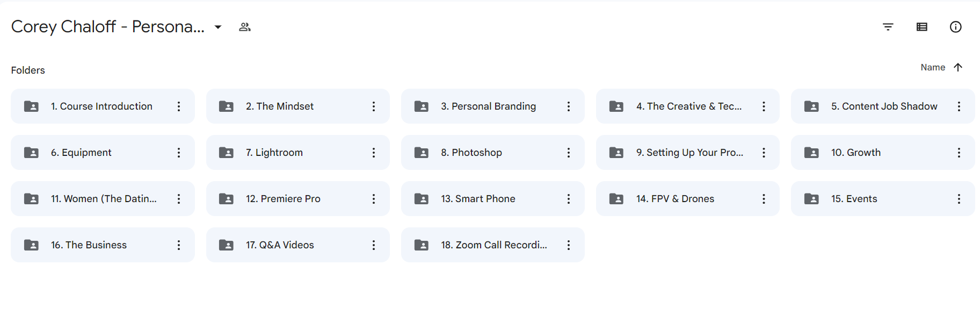This screenshot has width=980, height=315.
Task: Switch to list layout view icon
Action: (x=922, y=27)
